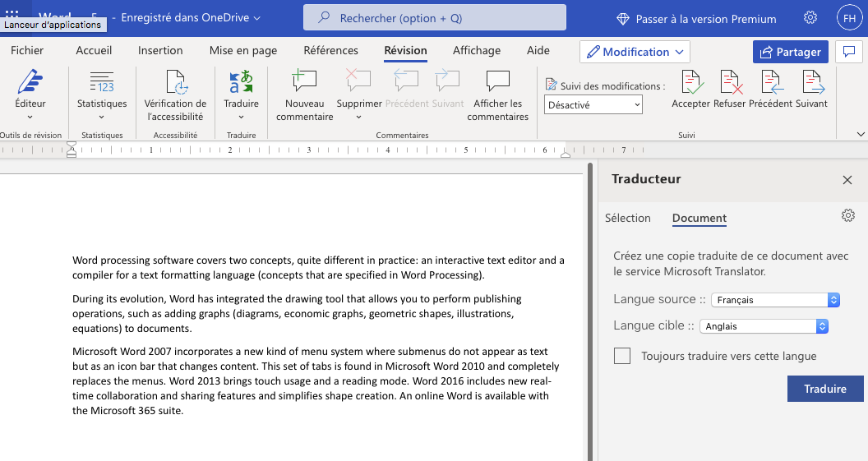This screenshot has width=868, height=461.
Task: Click paragraph starting 'Word processing software'
Action: point(318,267)
